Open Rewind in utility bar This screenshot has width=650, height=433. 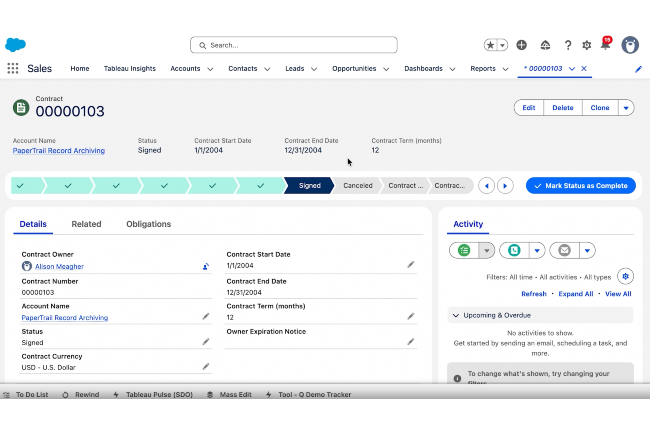[x=80, y=394]
